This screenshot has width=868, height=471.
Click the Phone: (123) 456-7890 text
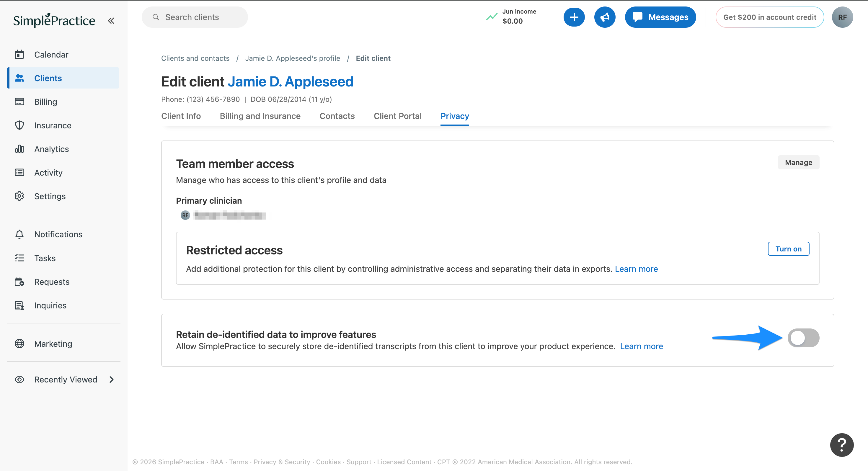200,99
